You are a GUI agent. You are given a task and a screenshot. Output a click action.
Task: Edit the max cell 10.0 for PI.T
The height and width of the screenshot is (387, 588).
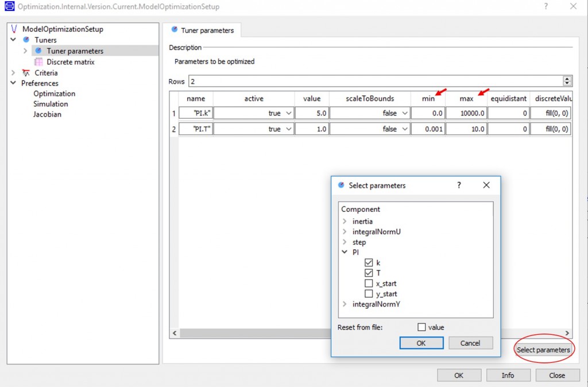tap(466, 129)
